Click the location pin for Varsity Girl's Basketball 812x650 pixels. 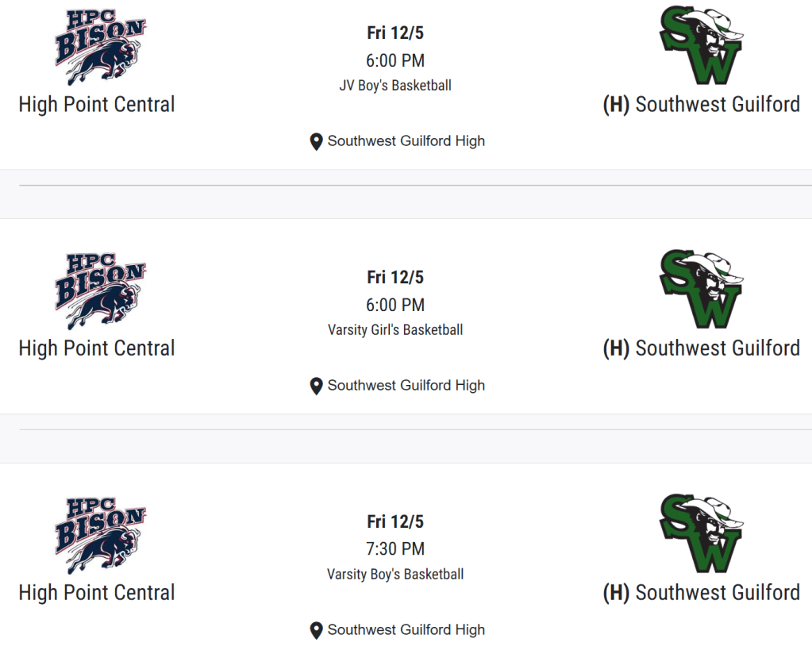click(316, 387)
